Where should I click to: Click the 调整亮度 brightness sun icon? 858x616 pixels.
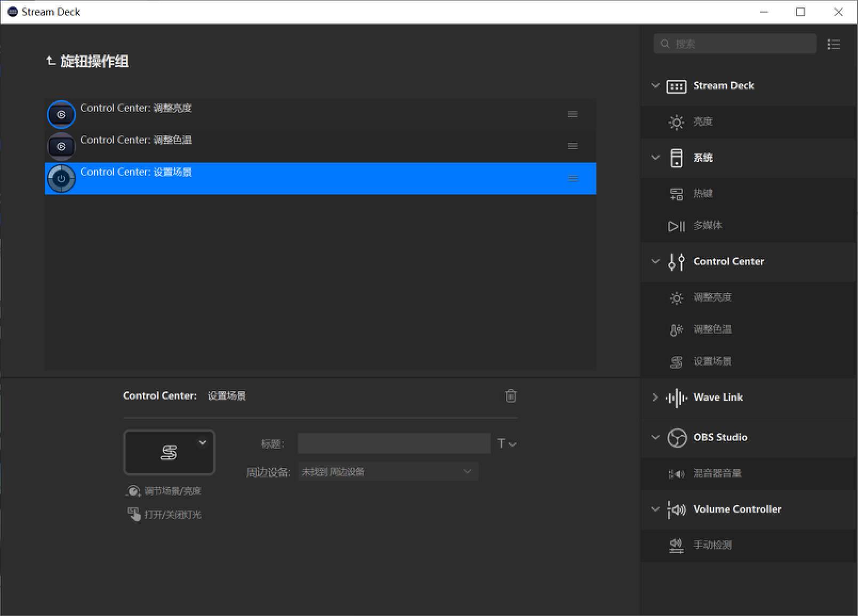[676, 297]
